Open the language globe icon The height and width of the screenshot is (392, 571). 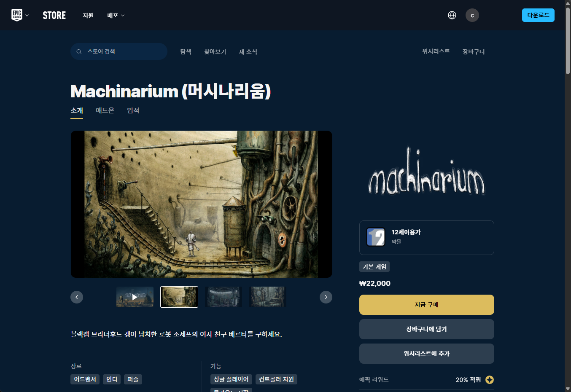(x=452, y=15)
